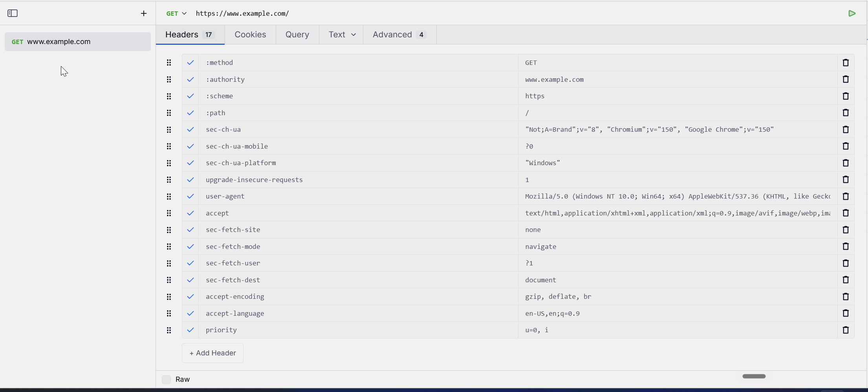Viewport: 868px width, 392px height.
Task: Delete the sec-fetch-mode header
Action: tap(846, 247)
